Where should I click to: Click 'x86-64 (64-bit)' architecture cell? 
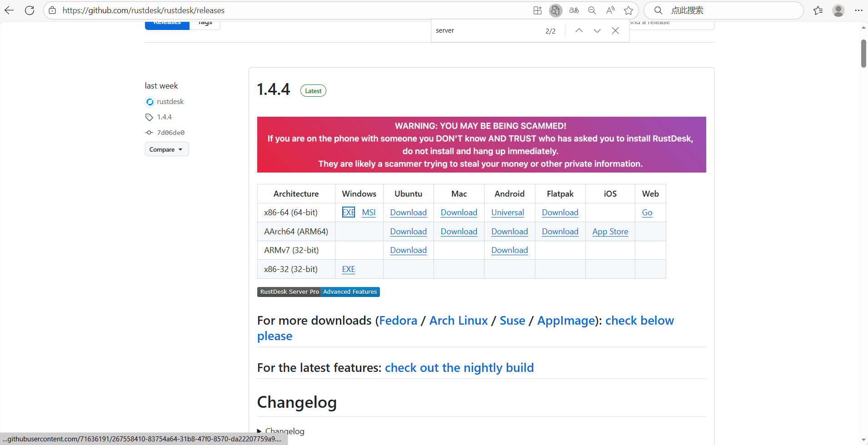pyautogui.click(x=296, y=213)
